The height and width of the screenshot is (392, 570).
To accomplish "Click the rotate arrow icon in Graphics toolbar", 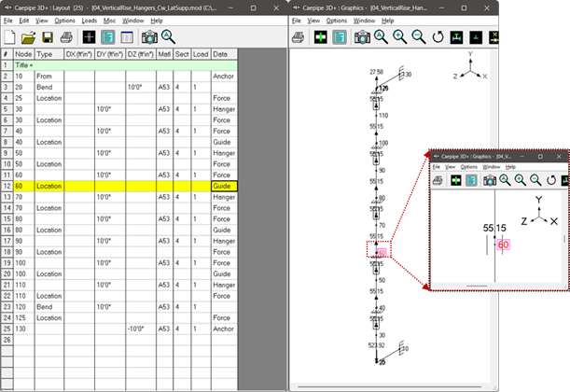I will (x=438, y=37).
